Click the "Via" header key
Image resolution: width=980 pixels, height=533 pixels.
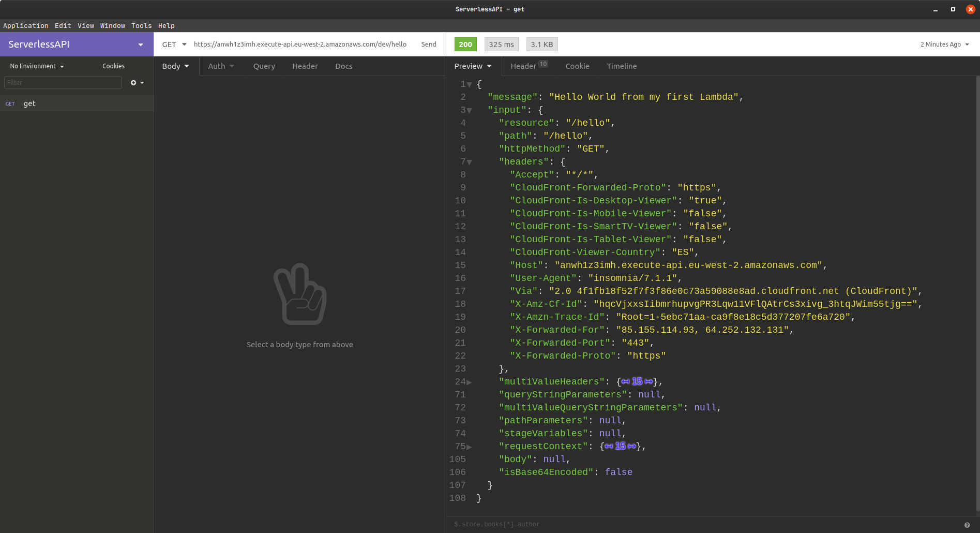click(524, 291)
